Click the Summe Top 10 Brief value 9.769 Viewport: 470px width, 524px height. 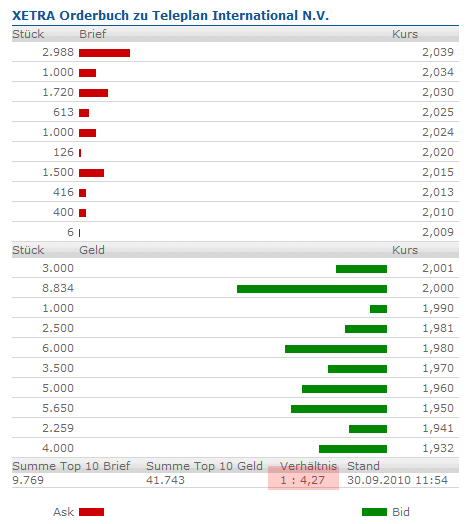click(28, 480)
